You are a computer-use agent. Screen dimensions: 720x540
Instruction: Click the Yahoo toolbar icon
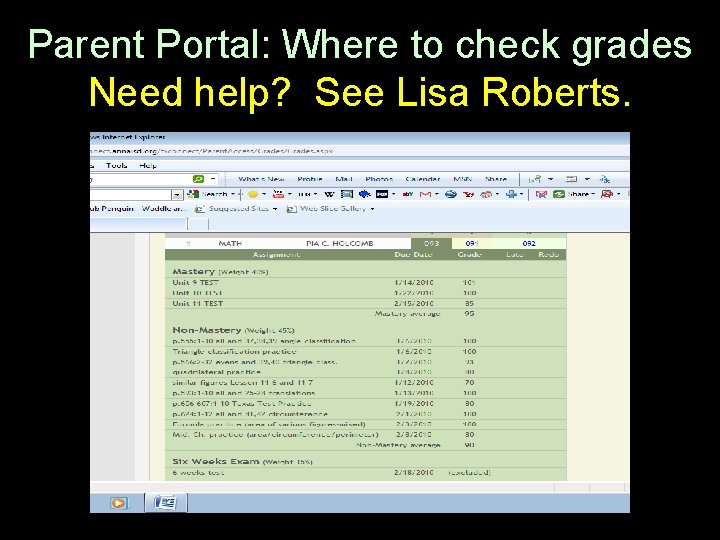pos(468,194)
